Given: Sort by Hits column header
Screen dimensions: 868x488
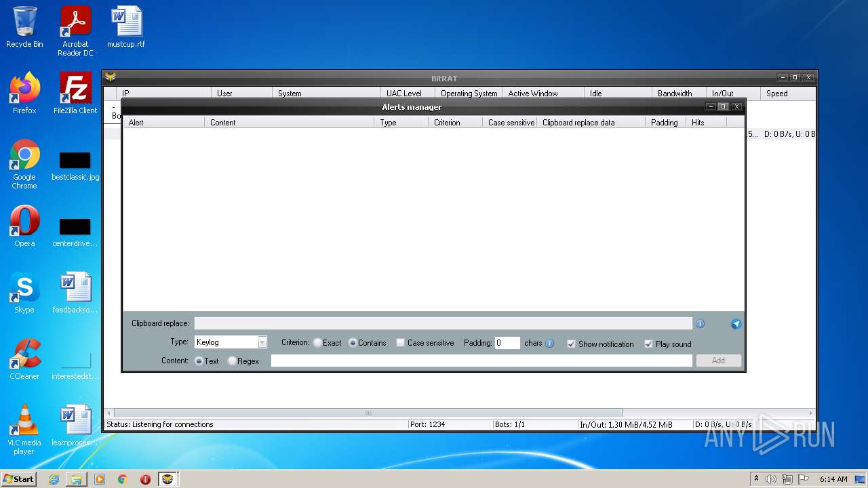Looking at the screenshot, I should [x=706, y=123].
